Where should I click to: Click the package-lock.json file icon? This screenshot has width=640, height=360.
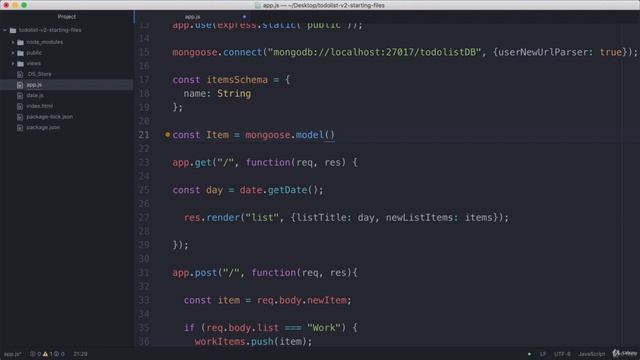click(x=20, y=117)
